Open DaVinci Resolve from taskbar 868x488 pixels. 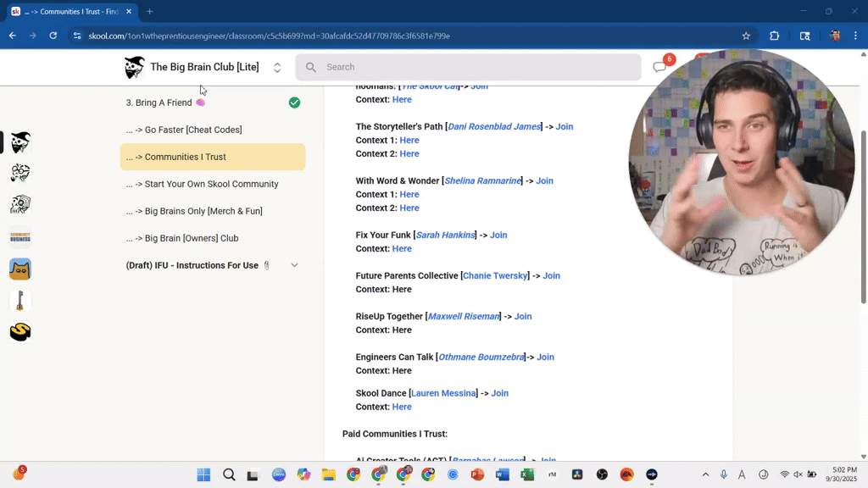(x=576, y=474)
